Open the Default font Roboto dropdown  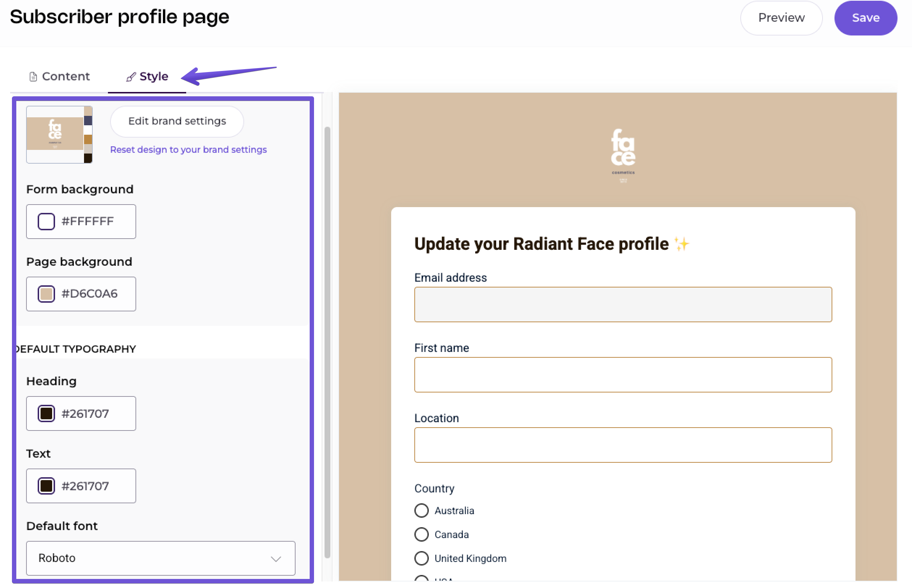pos(160,558)
